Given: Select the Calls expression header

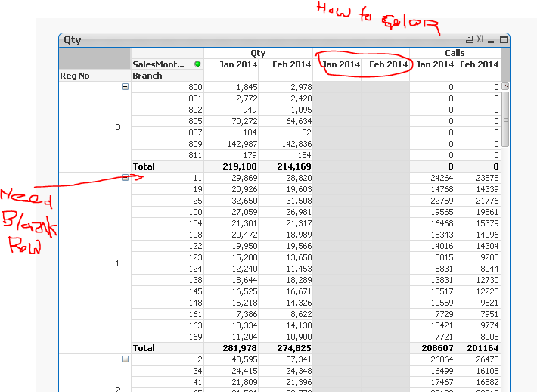Looking at the screenshot, I should (x=454, y=53).
